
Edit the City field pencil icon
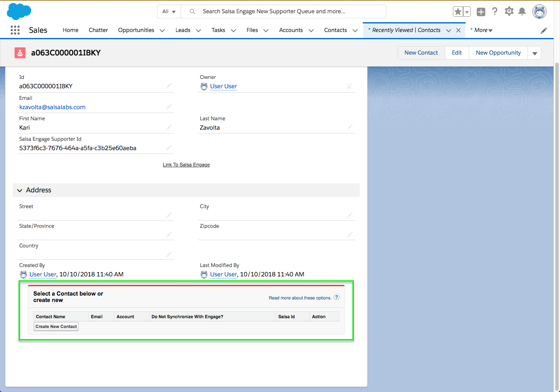(350, 215)
